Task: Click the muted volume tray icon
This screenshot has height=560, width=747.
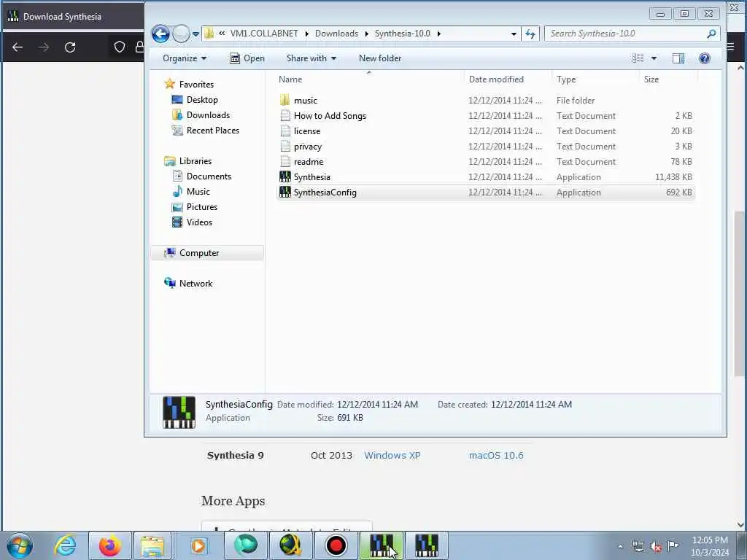Action: 656,547
